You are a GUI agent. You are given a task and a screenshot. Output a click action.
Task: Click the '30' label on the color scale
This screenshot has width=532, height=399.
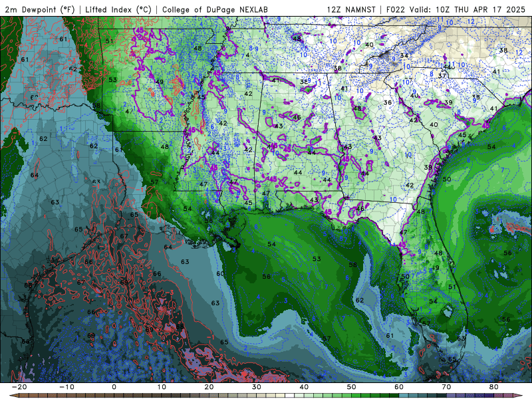pos(257,387)
